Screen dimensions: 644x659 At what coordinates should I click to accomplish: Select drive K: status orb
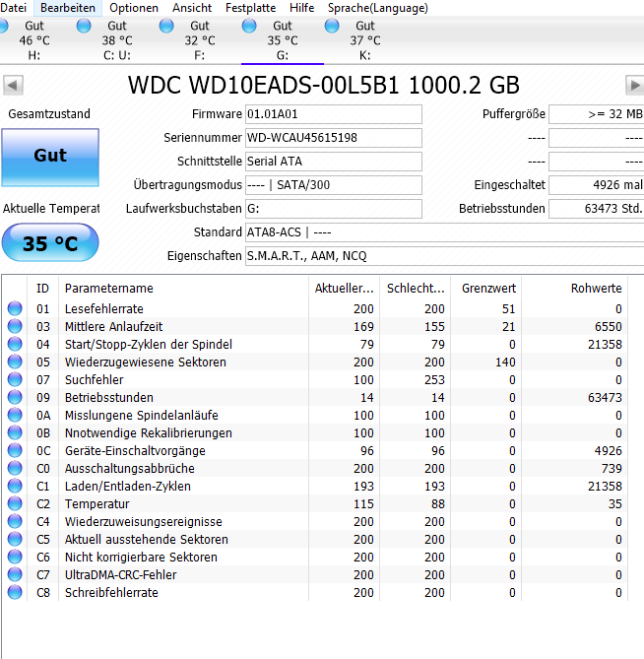click(x=332, y=26)
